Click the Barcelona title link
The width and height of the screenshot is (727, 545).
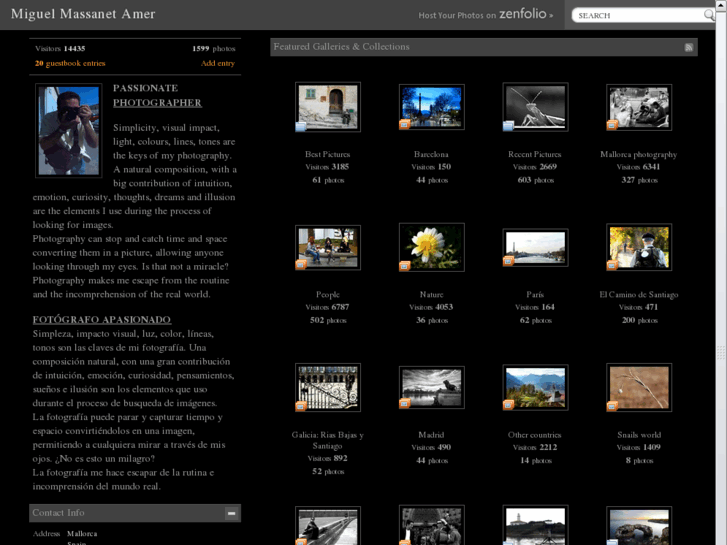[431, 154]
